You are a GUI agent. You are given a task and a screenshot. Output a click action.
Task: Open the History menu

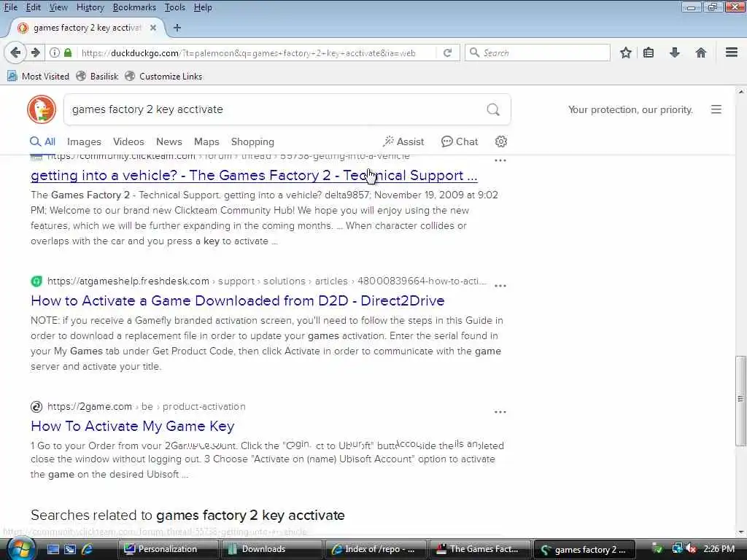(x=90, y=7)
